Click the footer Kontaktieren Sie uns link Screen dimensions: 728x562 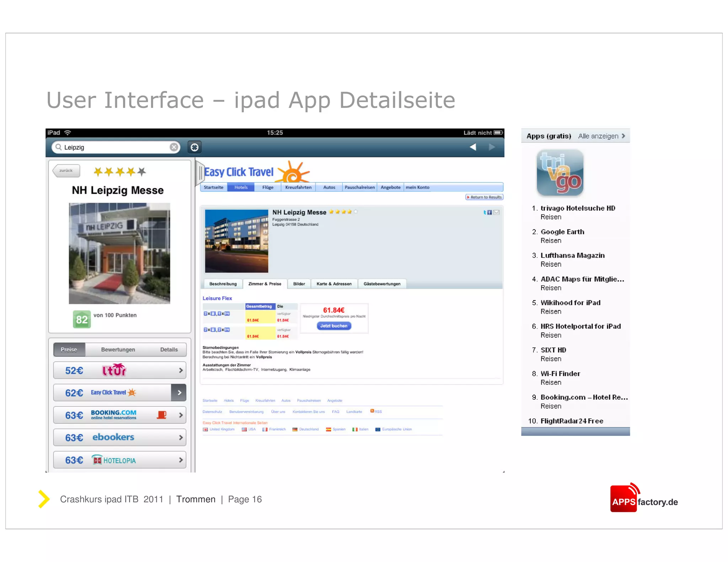click(x=309, y=412)
